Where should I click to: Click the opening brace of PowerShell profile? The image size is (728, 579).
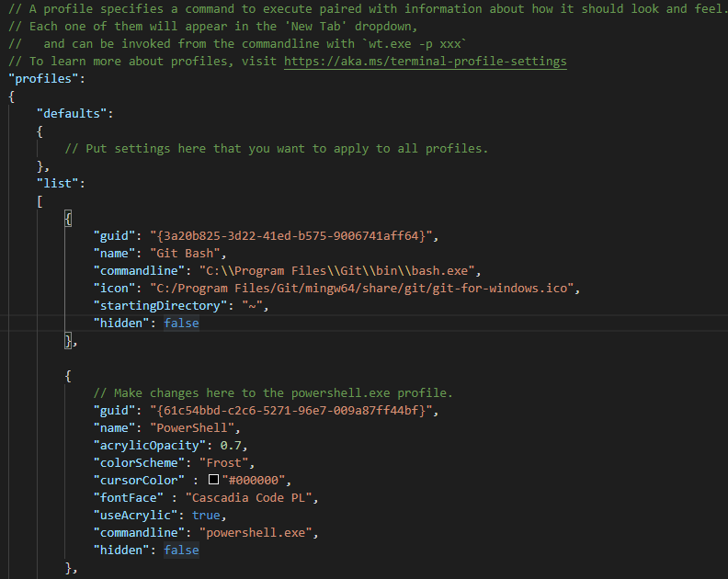(68, 376)
